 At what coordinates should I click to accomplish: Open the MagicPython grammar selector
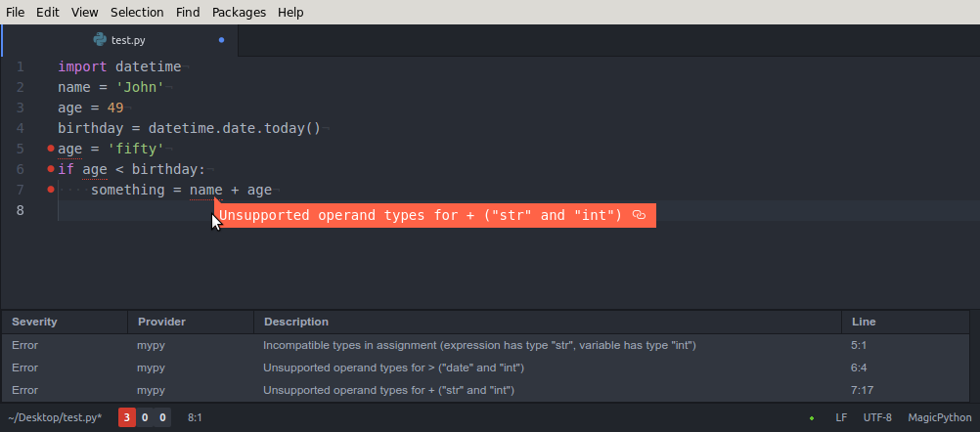point(939,417)
